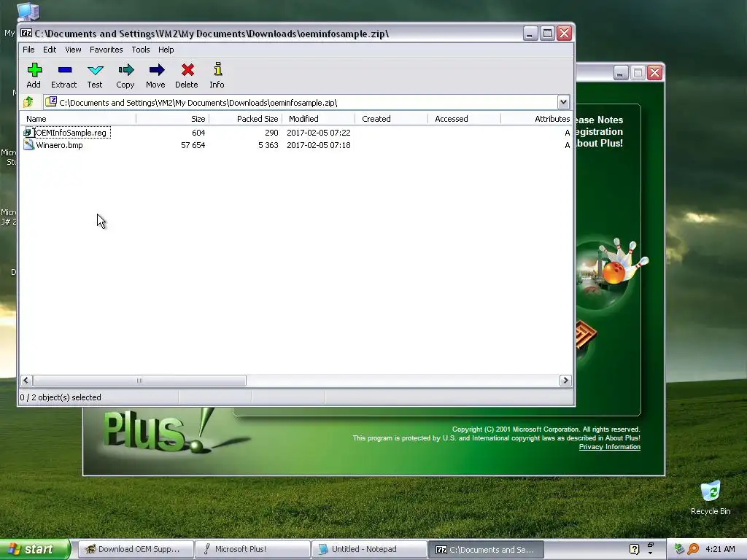Run the Test archive tool

point(96,70)
